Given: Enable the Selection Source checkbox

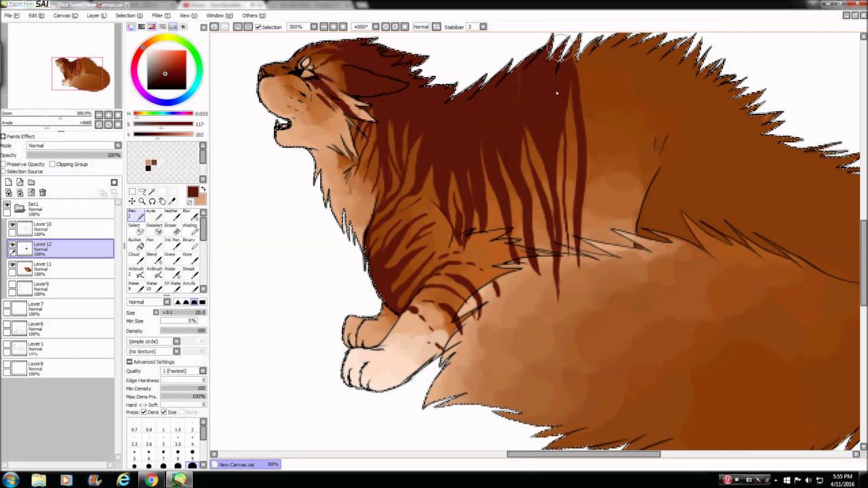Looking at the screenshot, I should 3,171.
